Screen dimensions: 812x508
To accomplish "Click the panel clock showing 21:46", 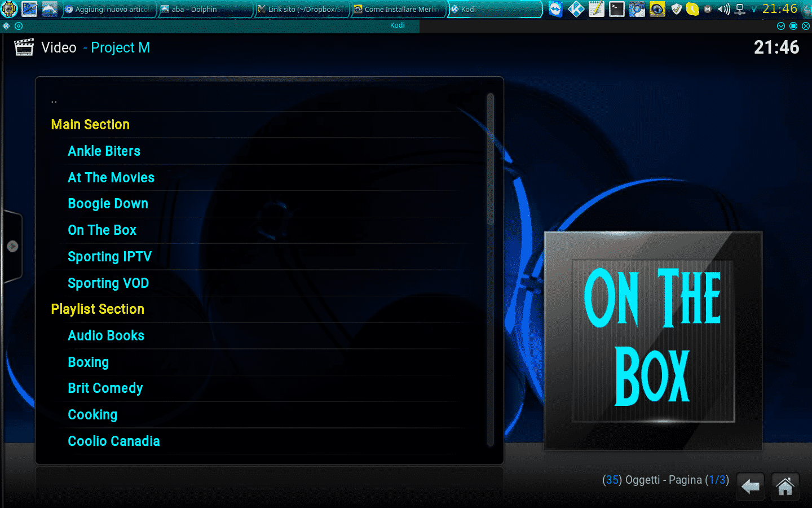I will click(779, 9).
